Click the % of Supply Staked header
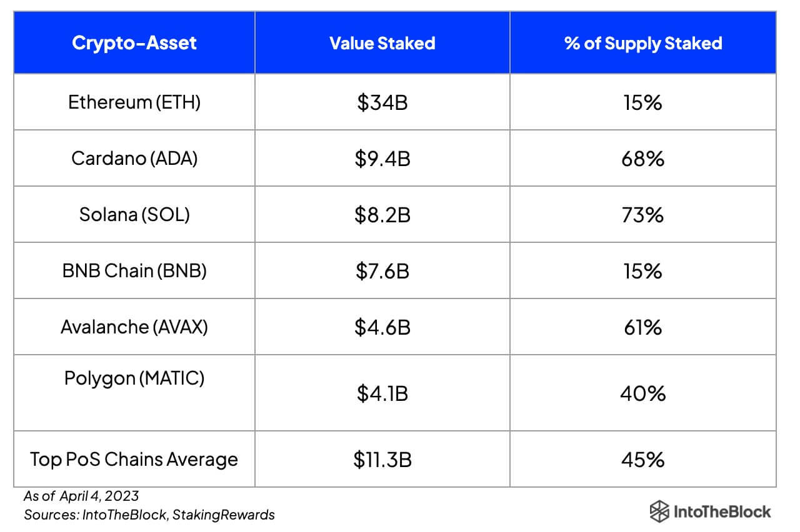This screenshot has width=800, height=532. (643, 43)
